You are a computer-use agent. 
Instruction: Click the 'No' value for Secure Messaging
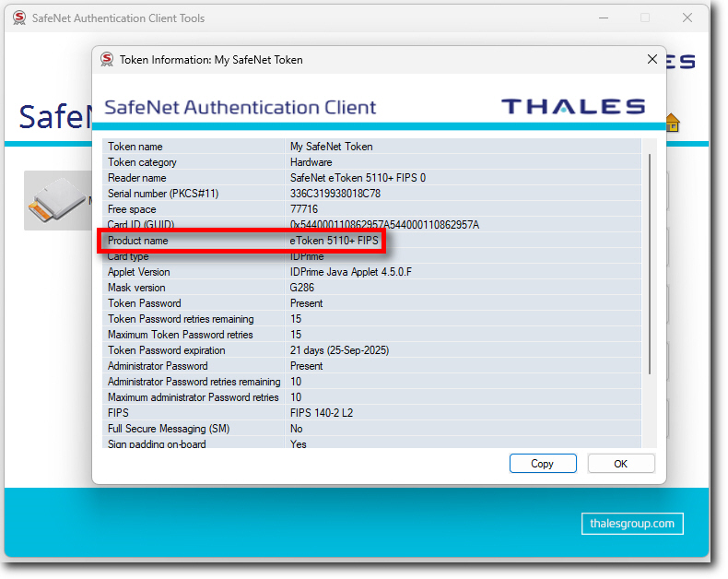pyautogui.click(x=296, y=429)
